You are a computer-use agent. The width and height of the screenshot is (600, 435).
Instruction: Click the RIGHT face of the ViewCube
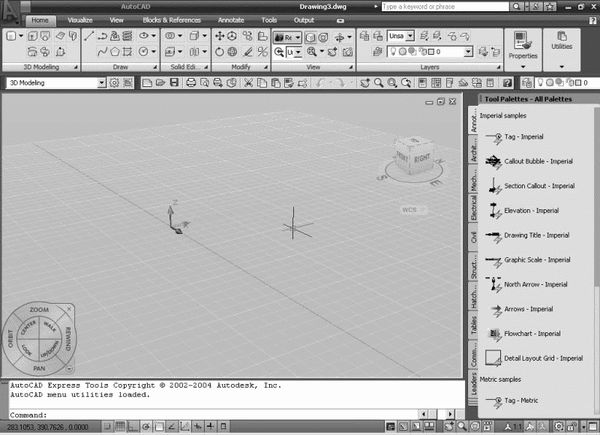pos(421,159)
